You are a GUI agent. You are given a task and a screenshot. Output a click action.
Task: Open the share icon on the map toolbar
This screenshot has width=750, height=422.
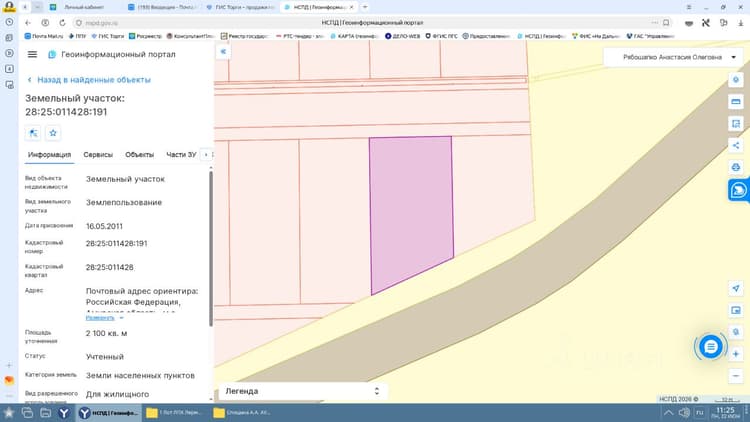pyautogui.click(x=736, y=145)
